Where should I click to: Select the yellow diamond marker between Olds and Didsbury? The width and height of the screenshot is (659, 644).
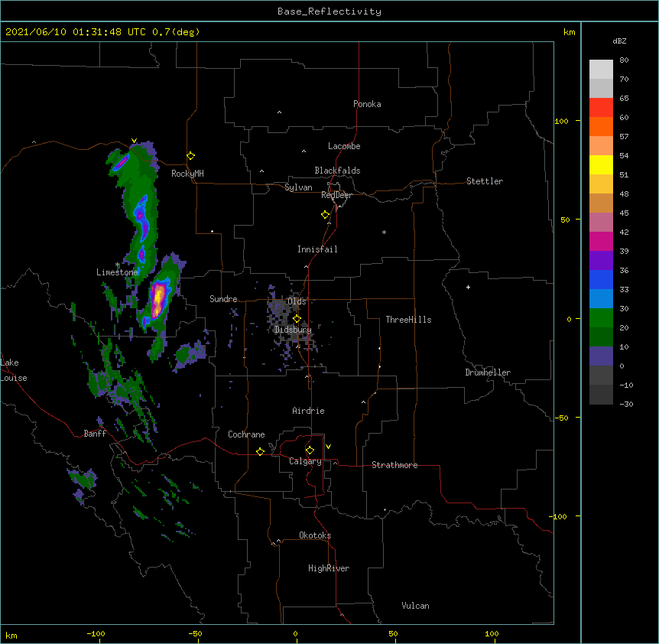click(297, 319)
